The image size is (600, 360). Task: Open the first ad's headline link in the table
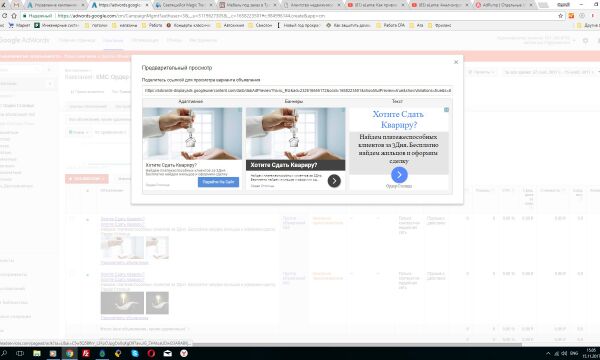point(123,219)
